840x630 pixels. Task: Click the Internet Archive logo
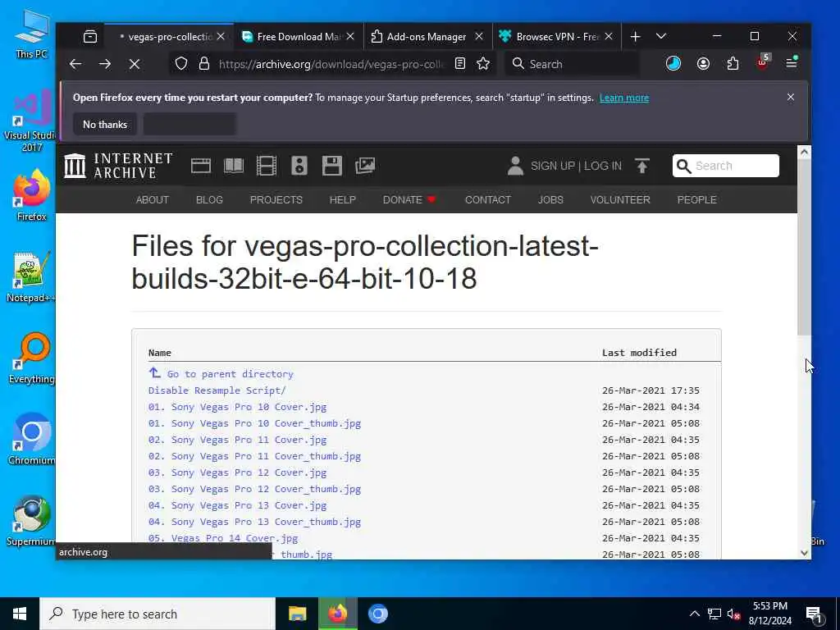tap(118, 166)
